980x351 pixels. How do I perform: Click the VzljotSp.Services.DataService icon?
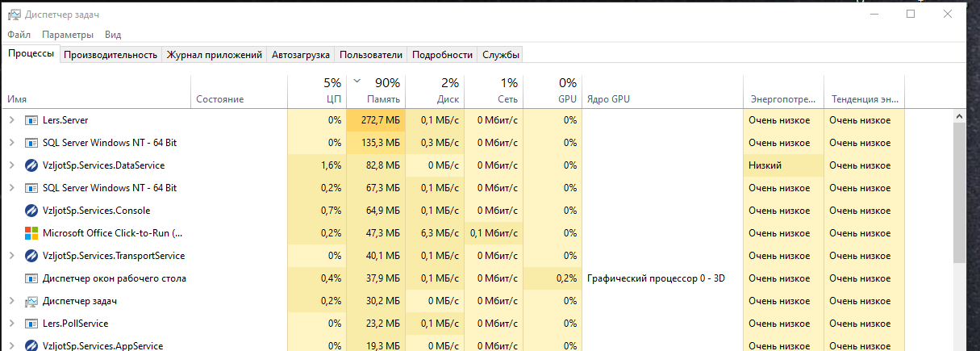(x=31, y=165)
